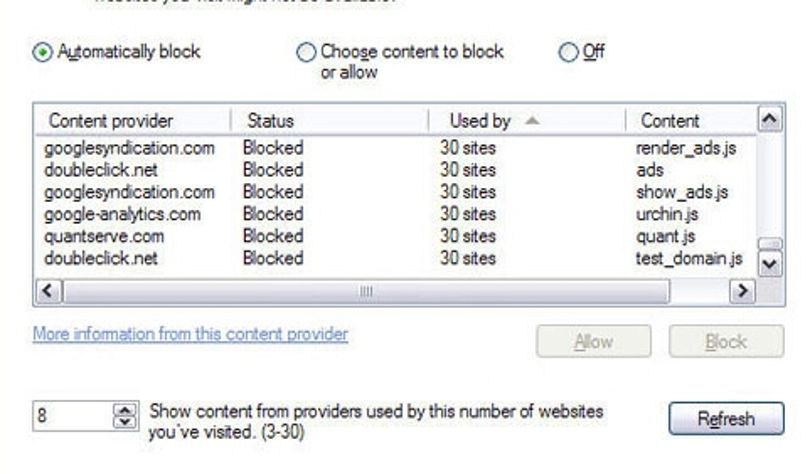
Task: Click the number of websites input field
Action: click(72, 416)
